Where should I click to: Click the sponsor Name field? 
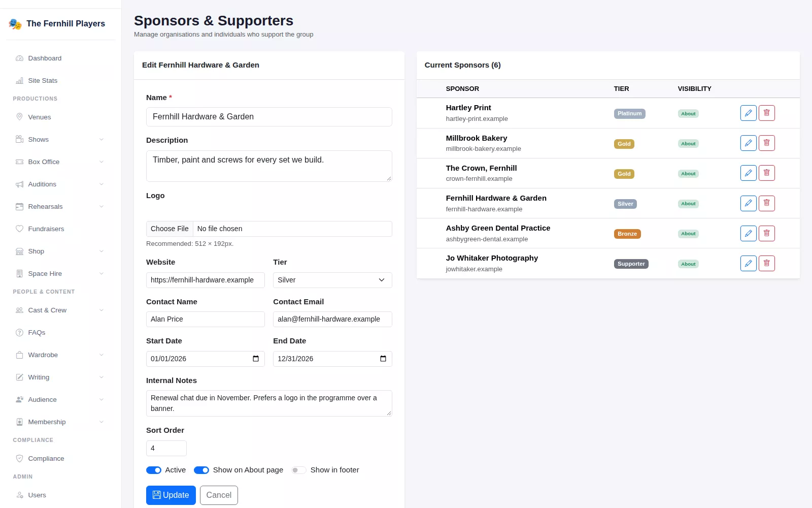[x=269, y=117]
